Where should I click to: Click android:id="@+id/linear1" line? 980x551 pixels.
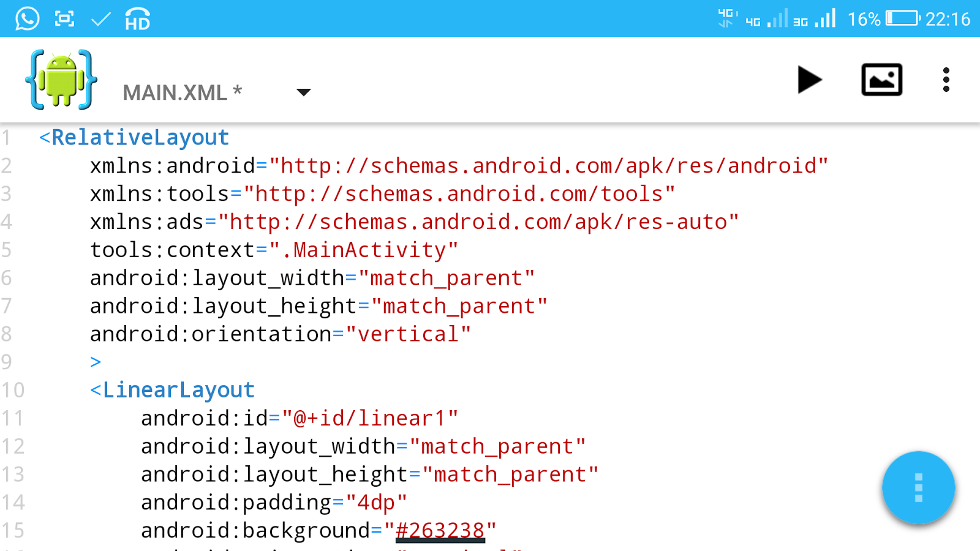pos(300,418)
